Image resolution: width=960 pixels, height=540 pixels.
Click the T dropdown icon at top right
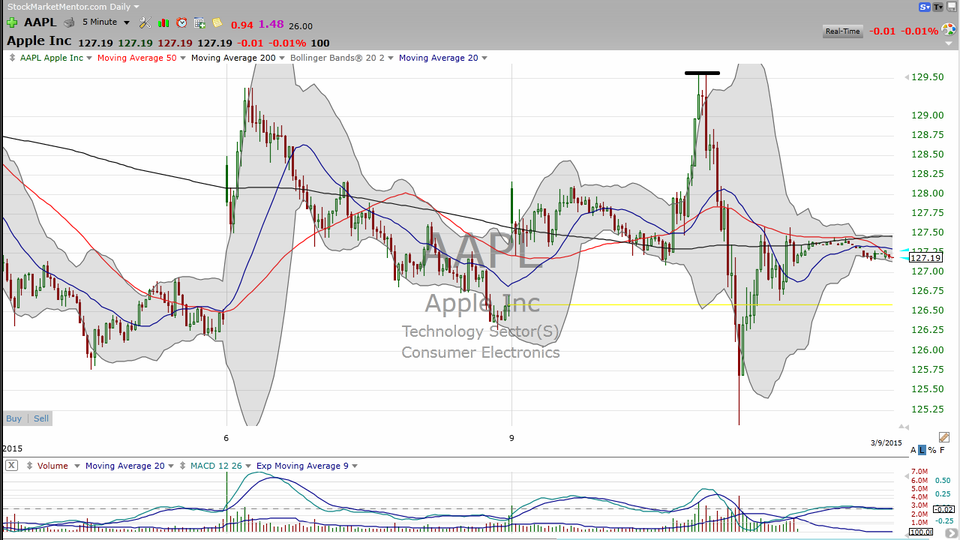pyautogui.click(x=939, y=7)
